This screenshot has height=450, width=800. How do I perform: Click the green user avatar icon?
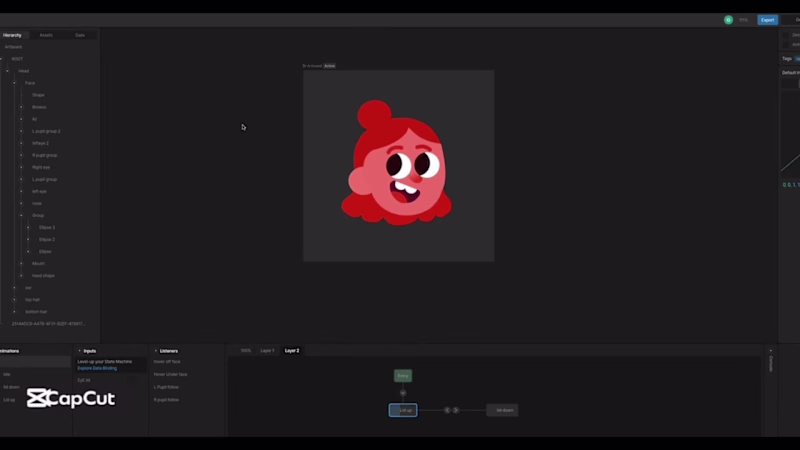[x=728, y=20]
